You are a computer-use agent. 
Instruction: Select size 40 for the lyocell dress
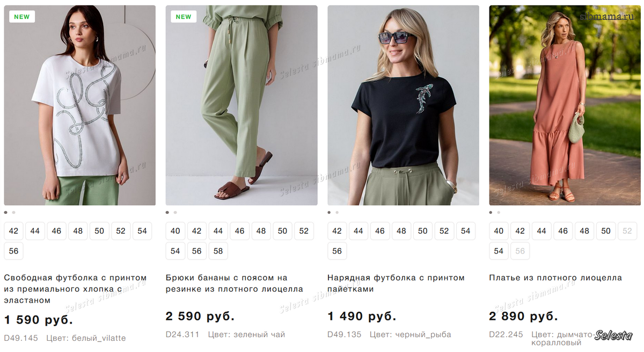coord(499,231)
